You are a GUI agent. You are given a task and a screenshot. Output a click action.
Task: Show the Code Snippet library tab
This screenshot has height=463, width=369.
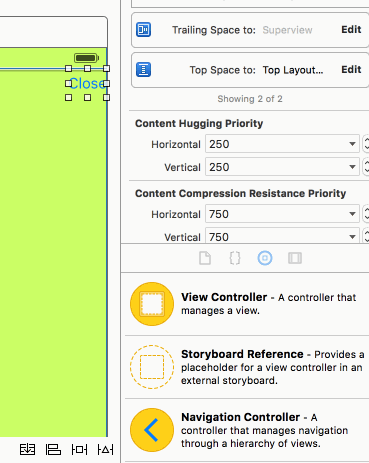pos(235,258)
